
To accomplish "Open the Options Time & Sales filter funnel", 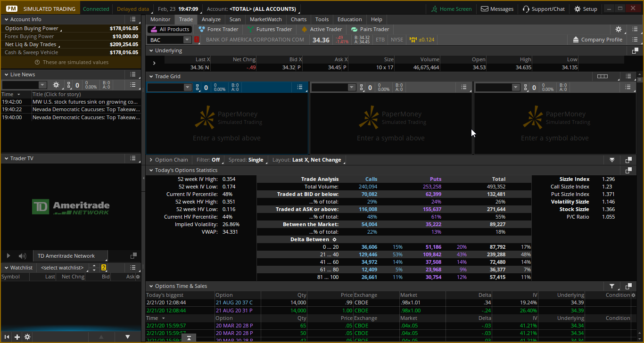I will [x=612, y=286].
